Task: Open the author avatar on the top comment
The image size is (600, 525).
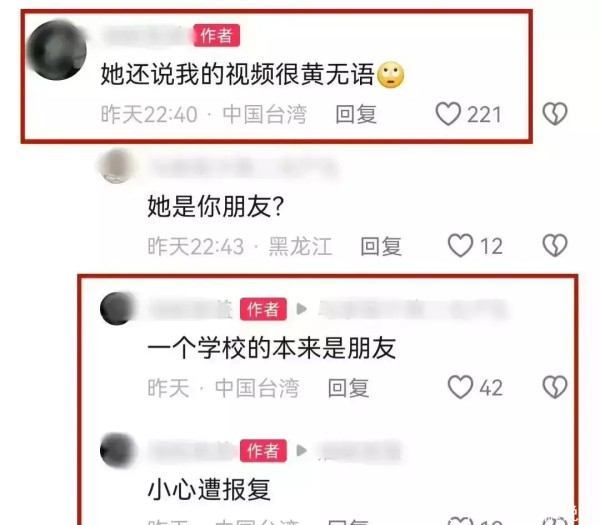Action: 57,50
